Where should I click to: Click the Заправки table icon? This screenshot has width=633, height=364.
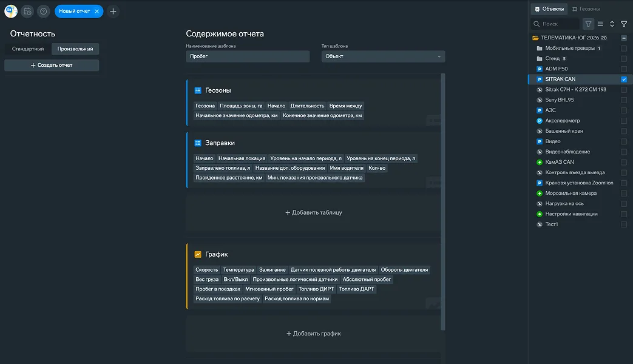pos(198,143)
